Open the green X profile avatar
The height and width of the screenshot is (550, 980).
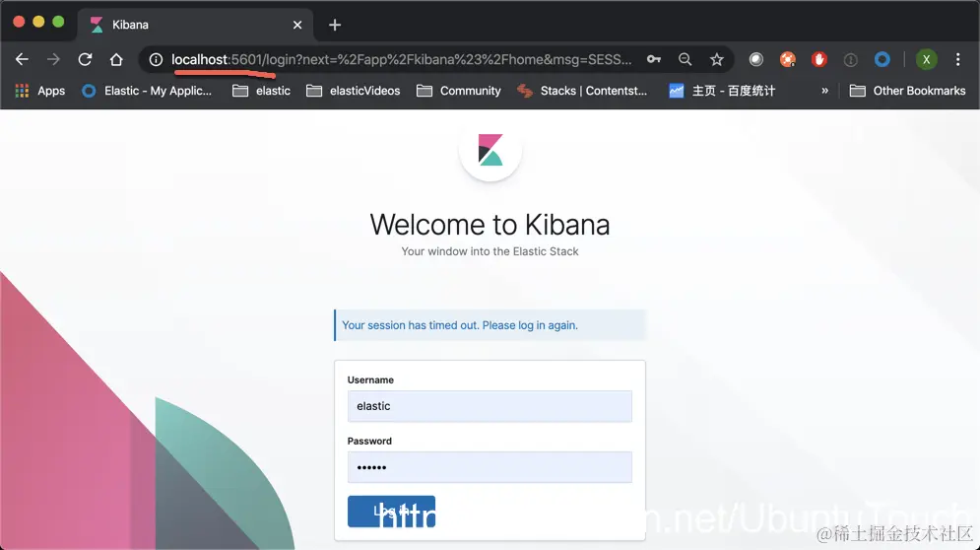coord(926,59)
